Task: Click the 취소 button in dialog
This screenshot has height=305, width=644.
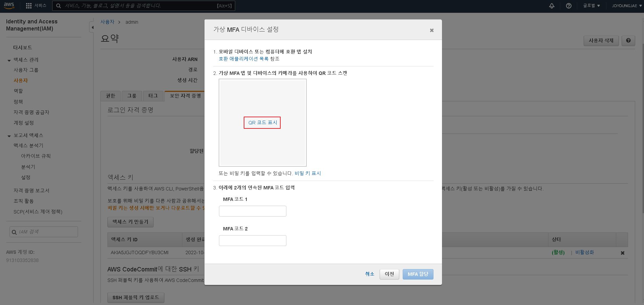Action: pos(370,274)
